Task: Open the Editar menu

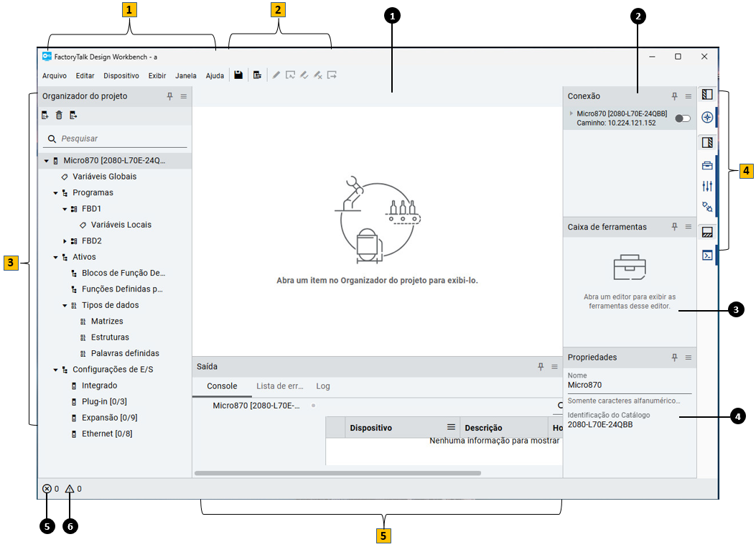Action: [85, 75]
